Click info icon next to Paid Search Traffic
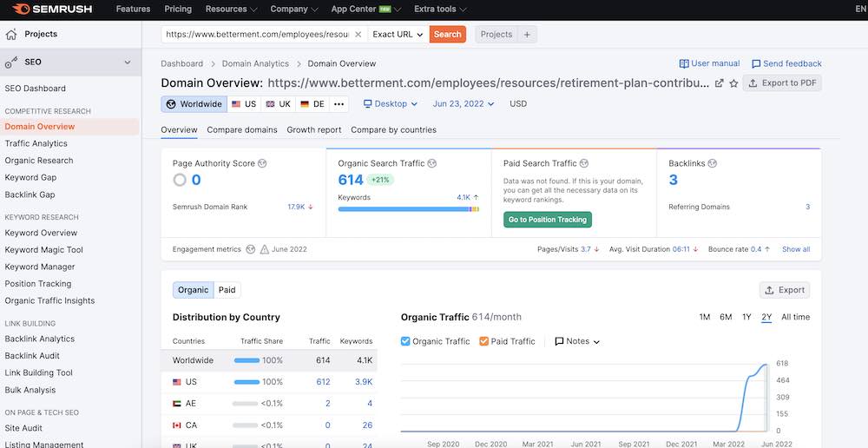Screen dimensions: 868x448 point(584,163)
